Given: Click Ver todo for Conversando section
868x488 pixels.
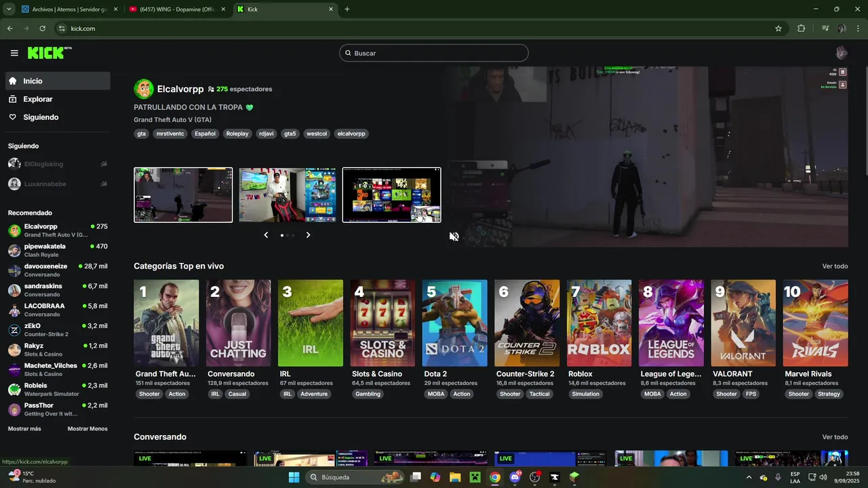Looking at the screenshot, I should pos(835,437).
